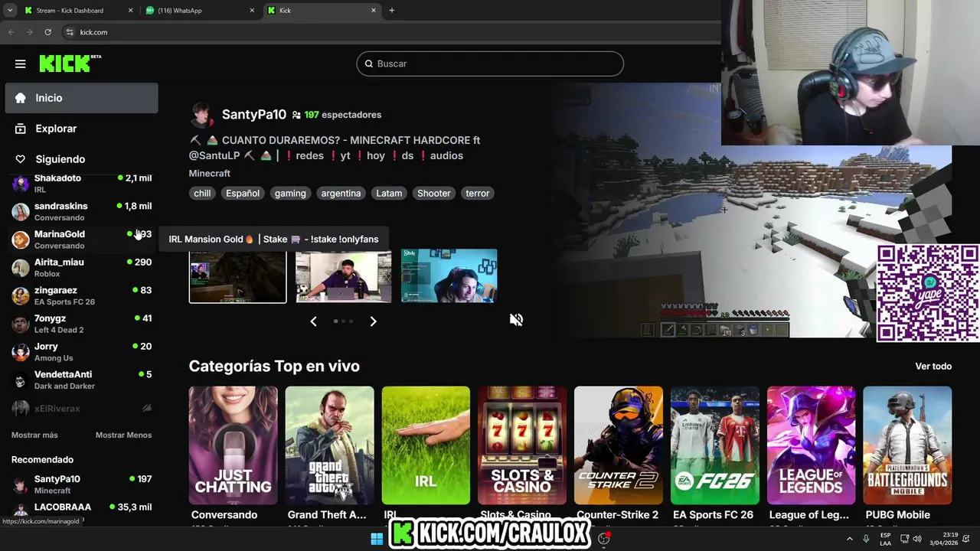Viewport: 980px width, 551px height.
Task: Open a new browser tab
Action: coord(392,11)
